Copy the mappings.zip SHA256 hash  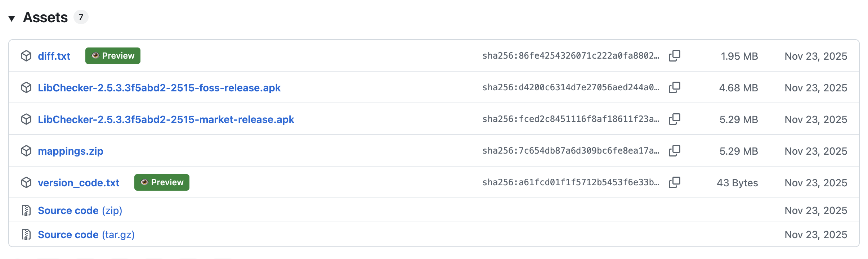point(674,151)
